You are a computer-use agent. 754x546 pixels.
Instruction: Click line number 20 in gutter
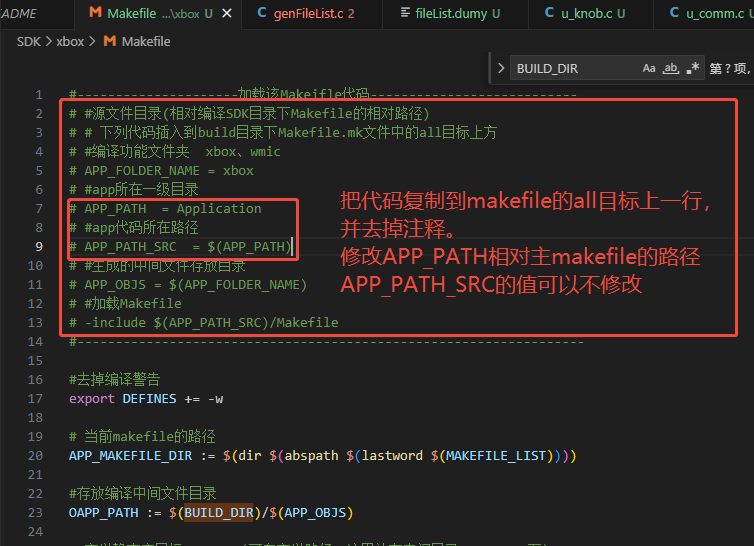pyautogui.click(x=35, y=456)
